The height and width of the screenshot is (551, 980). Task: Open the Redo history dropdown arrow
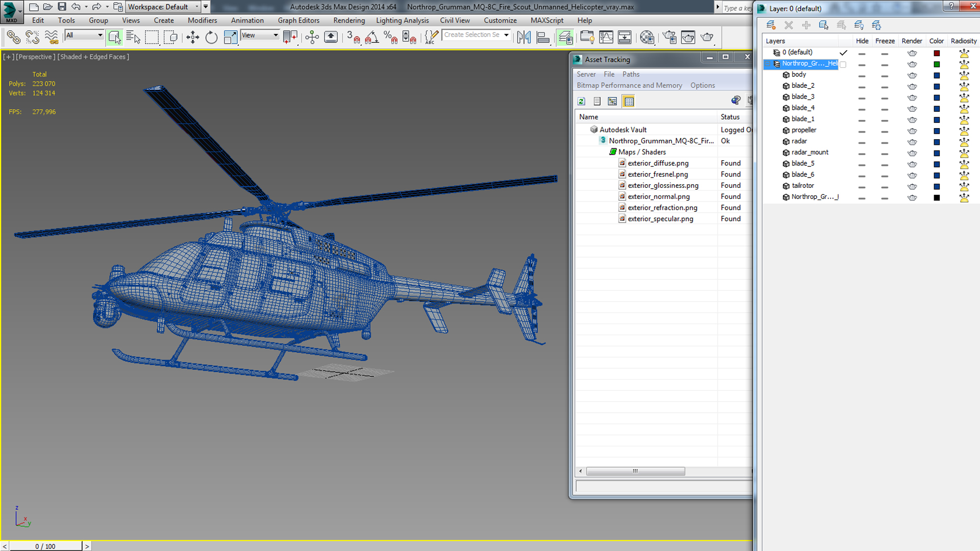coord(107,7)
